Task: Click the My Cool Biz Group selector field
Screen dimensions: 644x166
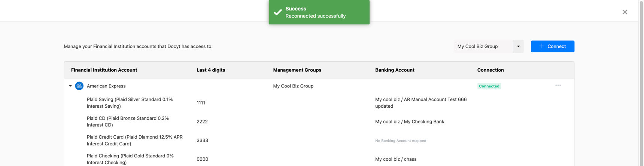Action: tap(483, 46)
